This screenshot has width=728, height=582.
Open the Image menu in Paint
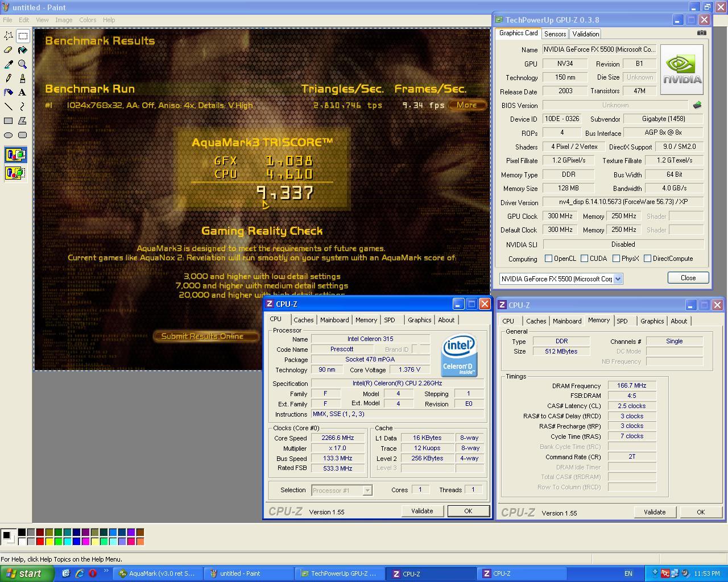[x=64, y=20]
